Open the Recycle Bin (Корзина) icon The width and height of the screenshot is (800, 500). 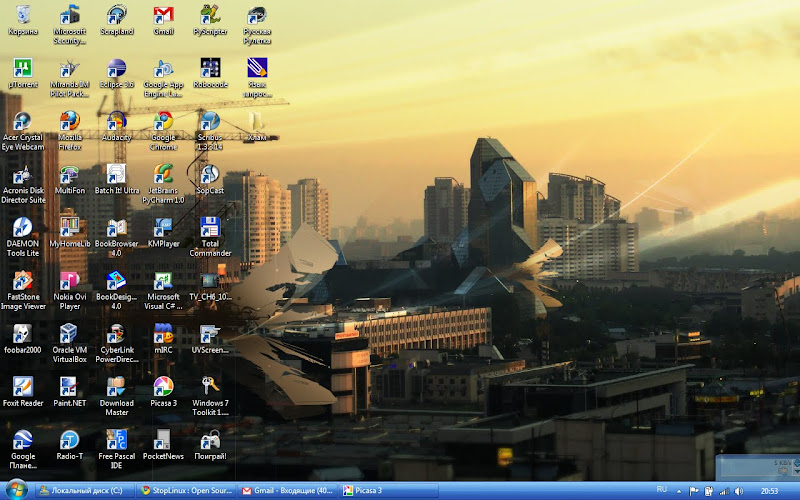(22, 15)
